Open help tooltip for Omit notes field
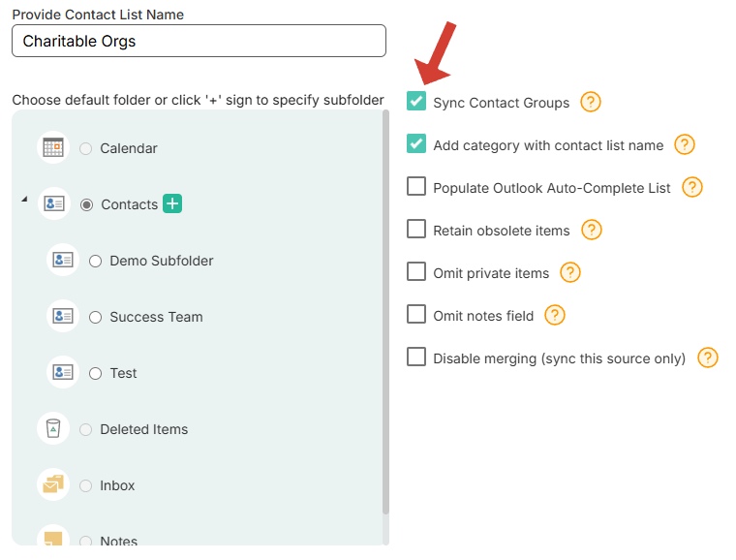The width and height of the screenshot is (736, 560). tap(554, 316)
